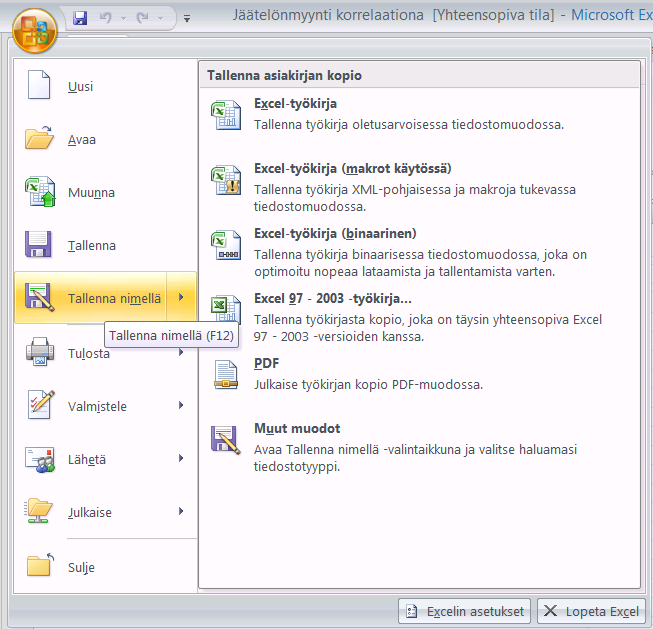Click the Muut muodot save-as icon
Screen dimensions: 653x629
tap(226, 440)
